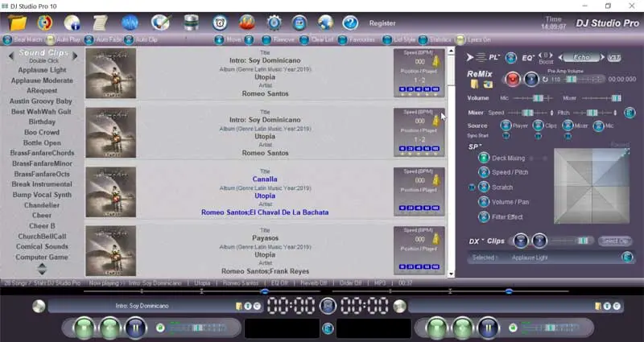Click the center button between the two timers

point(328,306)
